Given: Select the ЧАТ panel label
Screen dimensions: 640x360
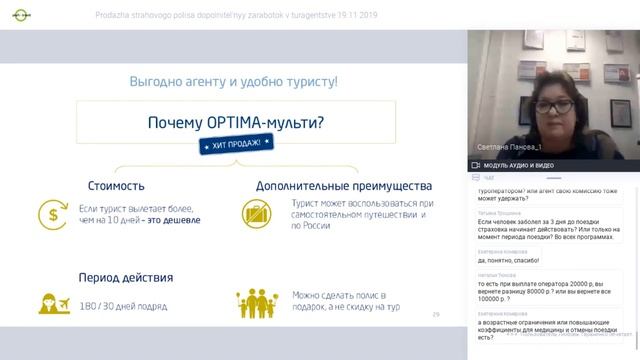Looking at the screenshot, I should 489,178.
